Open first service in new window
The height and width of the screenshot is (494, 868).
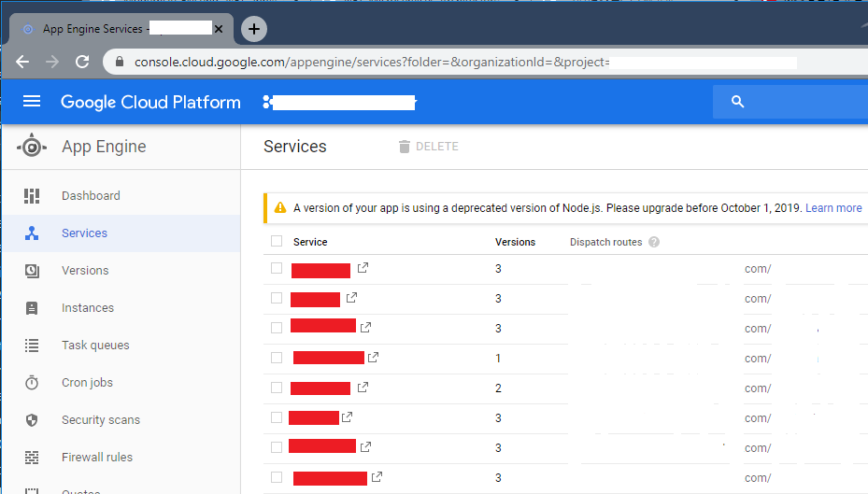(363, 268)
